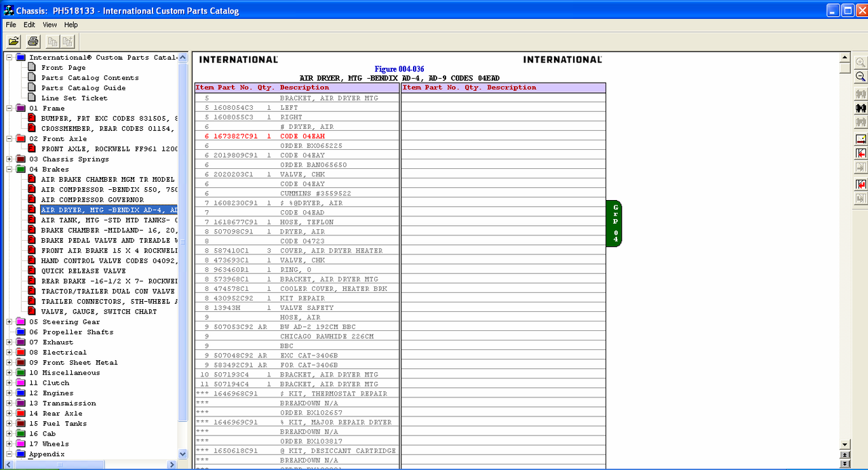Open the Line Set Ticket page
The image size is (868, 470).
[74, 98]
